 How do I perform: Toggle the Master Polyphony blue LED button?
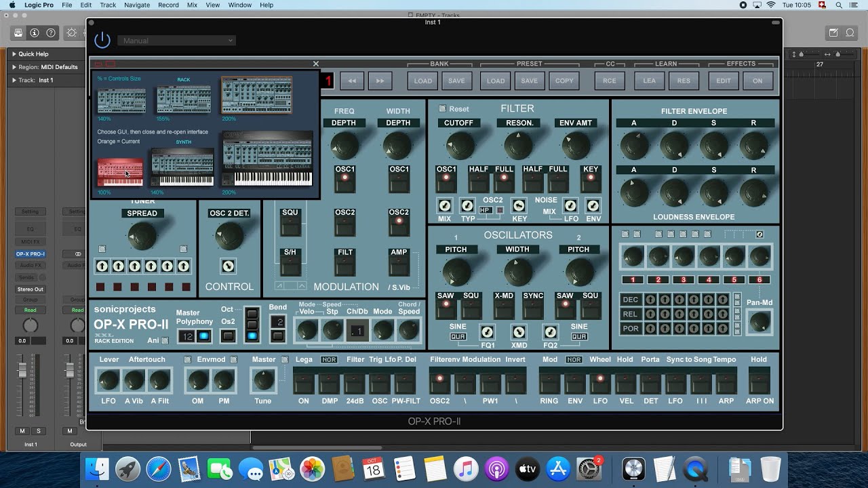[204, 336]
